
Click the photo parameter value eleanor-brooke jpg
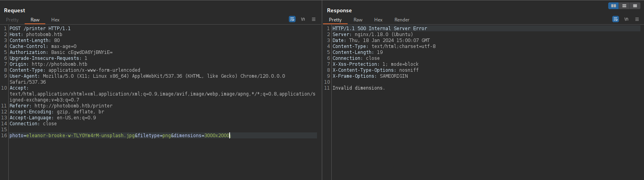point(80,136)
